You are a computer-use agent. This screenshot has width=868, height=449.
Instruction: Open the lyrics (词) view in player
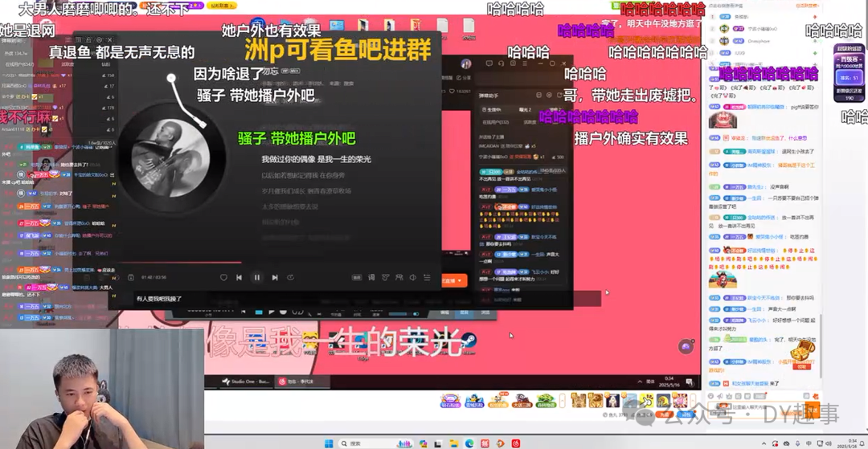[371, 278]
